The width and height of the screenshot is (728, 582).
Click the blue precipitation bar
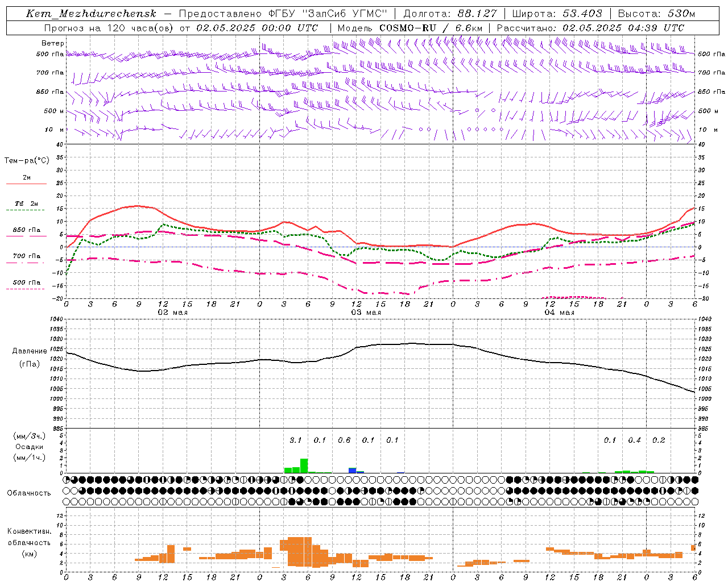353,471
